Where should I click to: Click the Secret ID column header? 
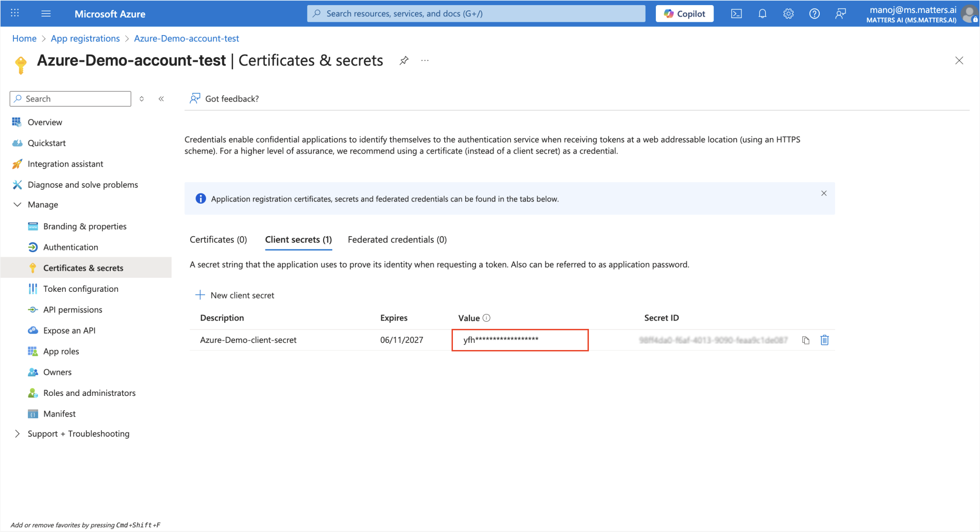pos(662,318)
